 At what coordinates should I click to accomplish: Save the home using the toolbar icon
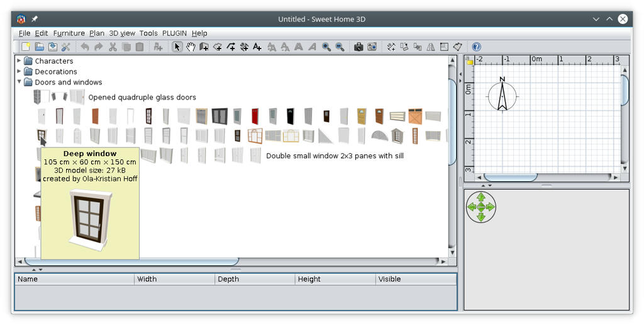tap(53, 47)
